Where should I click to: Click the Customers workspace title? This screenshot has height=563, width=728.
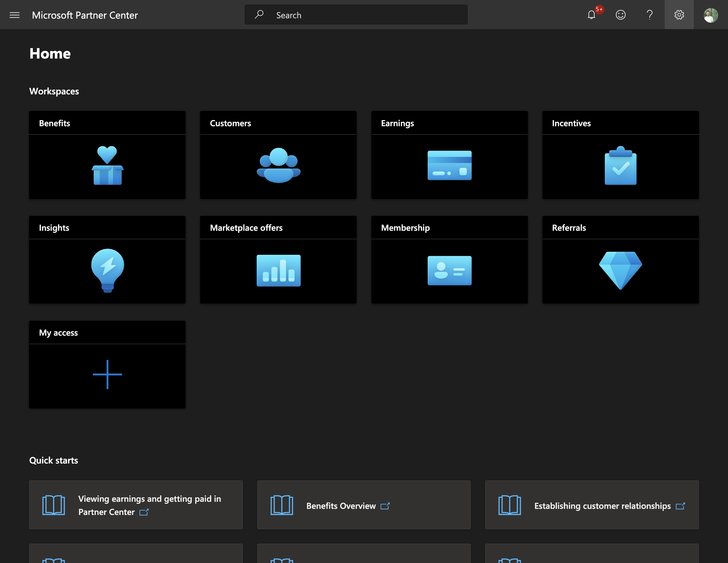pos(230,123)
